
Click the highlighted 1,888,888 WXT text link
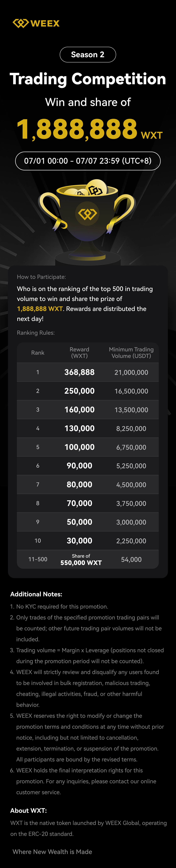(40, 309)
